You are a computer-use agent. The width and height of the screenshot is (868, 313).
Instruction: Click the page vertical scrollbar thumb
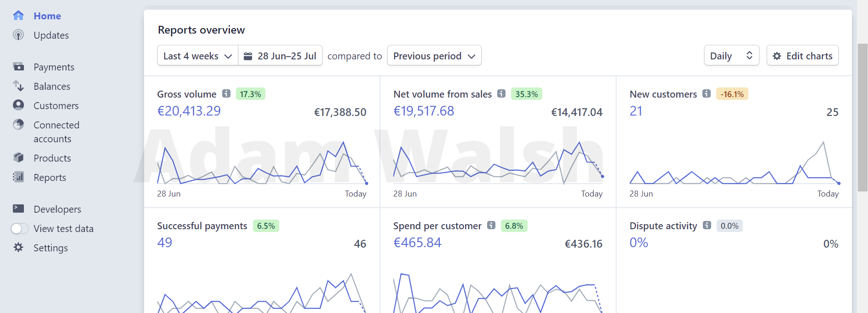point(862,117)
